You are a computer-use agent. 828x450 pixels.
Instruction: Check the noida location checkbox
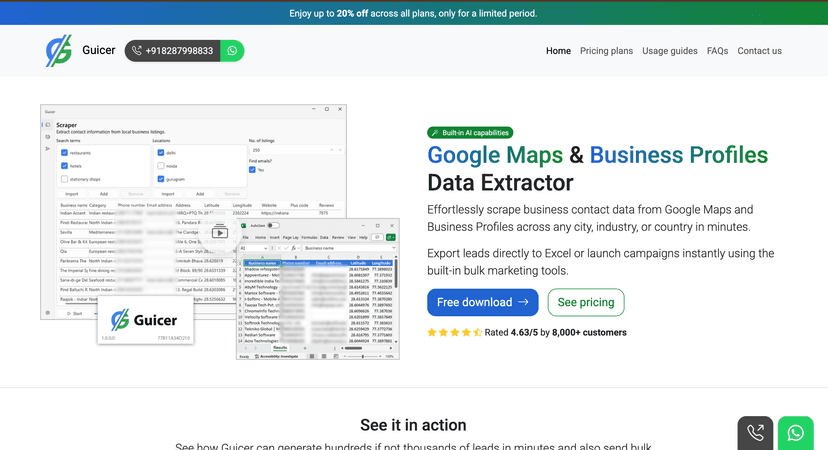[161, 166]
